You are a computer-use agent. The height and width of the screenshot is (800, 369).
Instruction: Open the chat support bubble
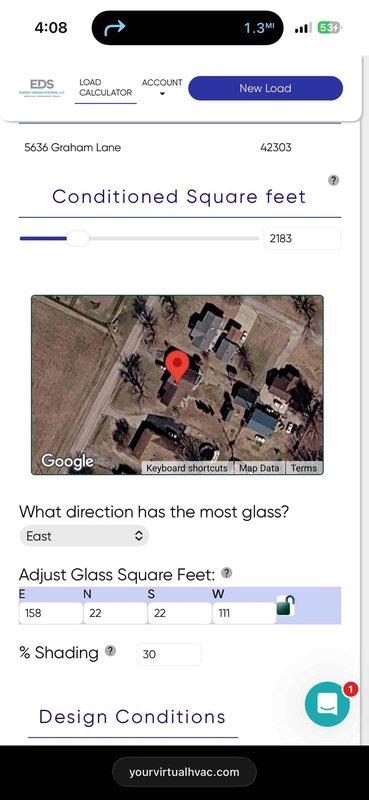click(327, 705)
